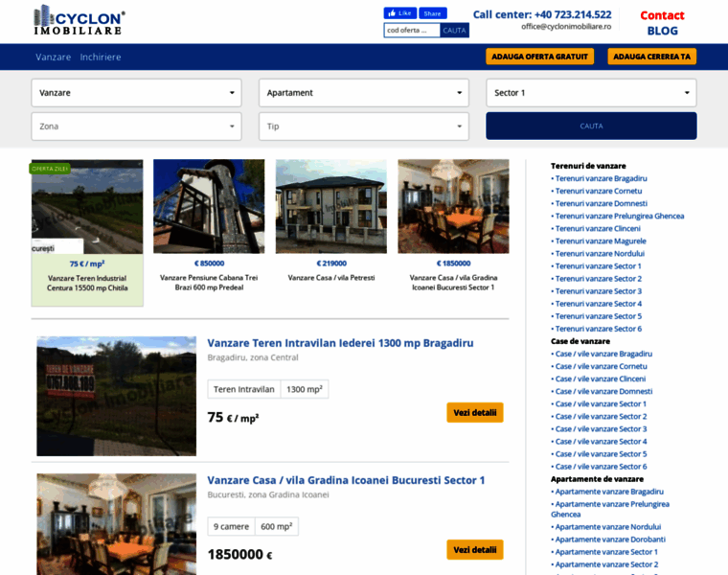Click the Facebook Like button
Image resolution: width=728 pixels, height=575 pixels.
399,13
